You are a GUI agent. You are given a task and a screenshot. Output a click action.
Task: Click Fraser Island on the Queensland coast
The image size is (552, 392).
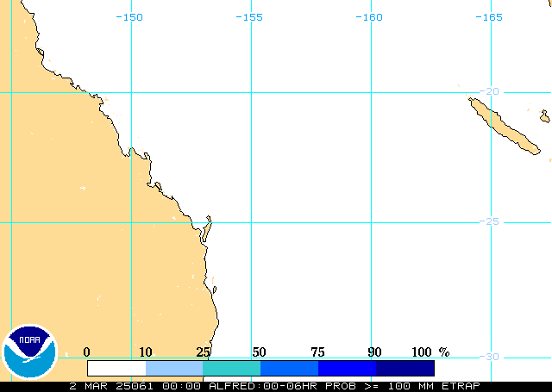point(207,228)
